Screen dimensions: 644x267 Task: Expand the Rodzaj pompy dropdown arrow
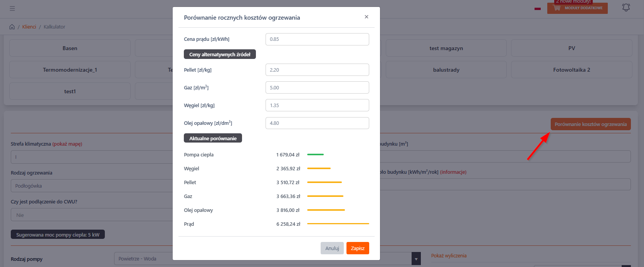coord(416,259)
